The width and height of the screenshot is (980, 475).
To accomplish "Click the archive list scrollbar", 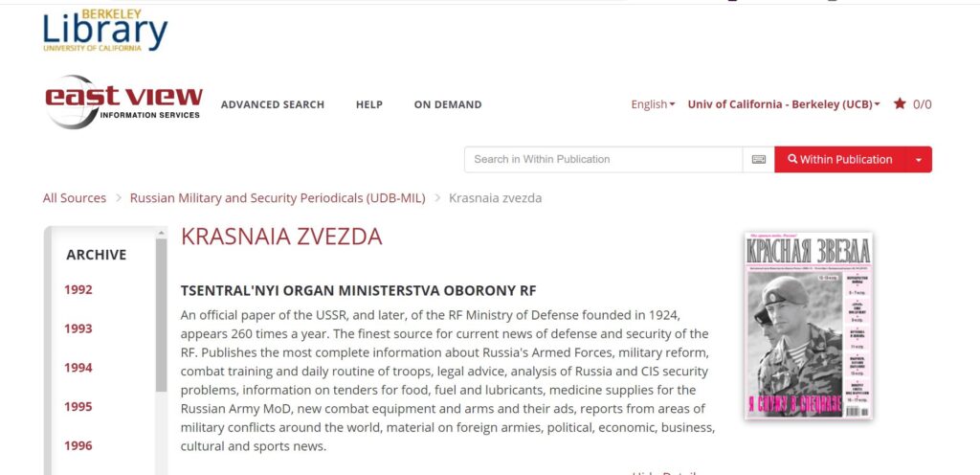I will pyautogui.click(x=161, y=316).
